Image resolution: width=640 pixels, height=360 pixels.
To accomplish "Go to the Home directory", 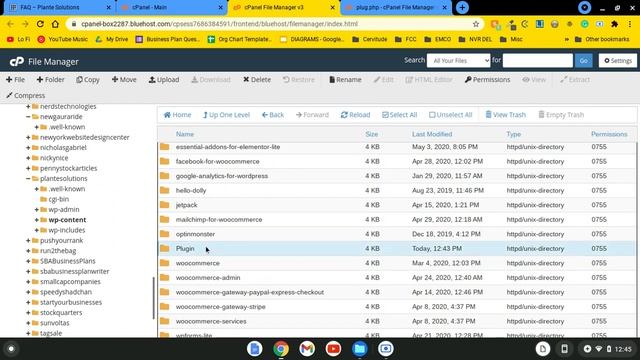I will coord(177,115).
